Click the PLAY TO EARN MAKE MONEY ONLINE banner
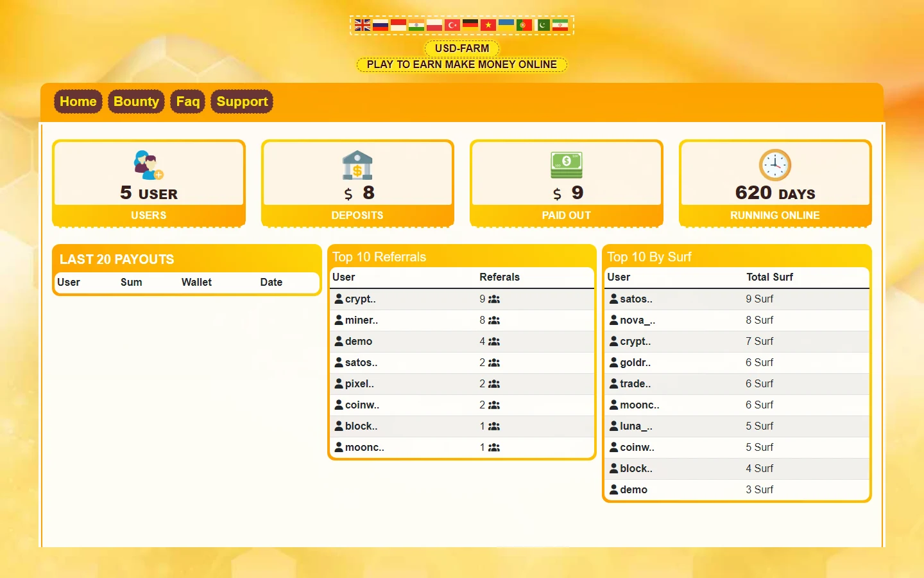924x578 pixels. coord(462,64)
